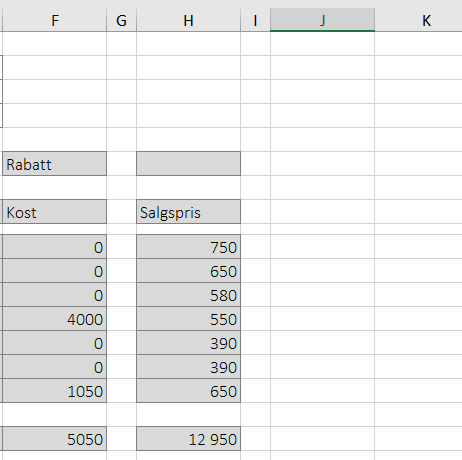462x460 pixels.
Task: Select the cell containing 1050
Action: point(55,391)
